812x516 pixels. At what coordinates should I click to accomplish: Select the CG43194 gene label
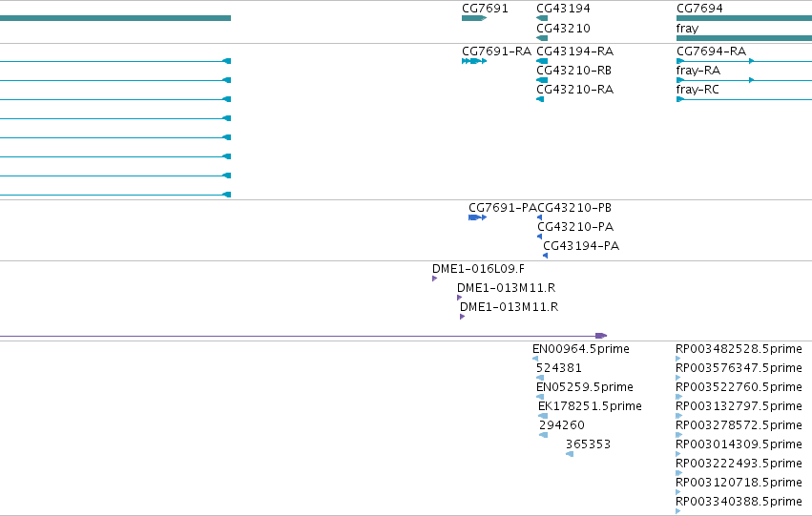point(563,9)
